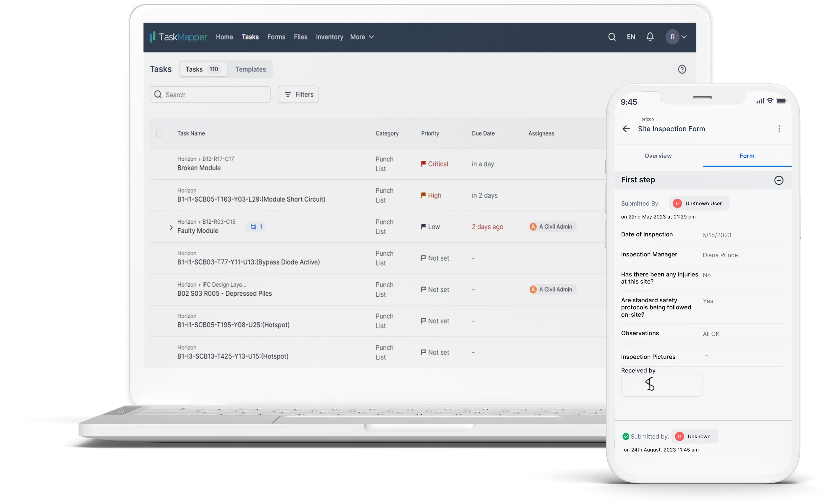This screenshot has width=828, height=504.
Task: Click the TaskMapper logo
Action: click(x=178, y=37)
